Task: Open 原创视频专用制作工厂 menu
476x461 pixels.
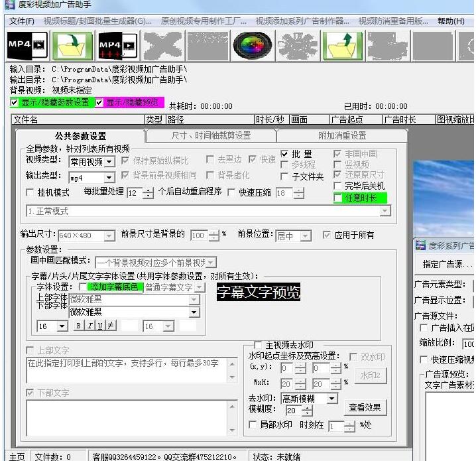Action: pos(204,21)
